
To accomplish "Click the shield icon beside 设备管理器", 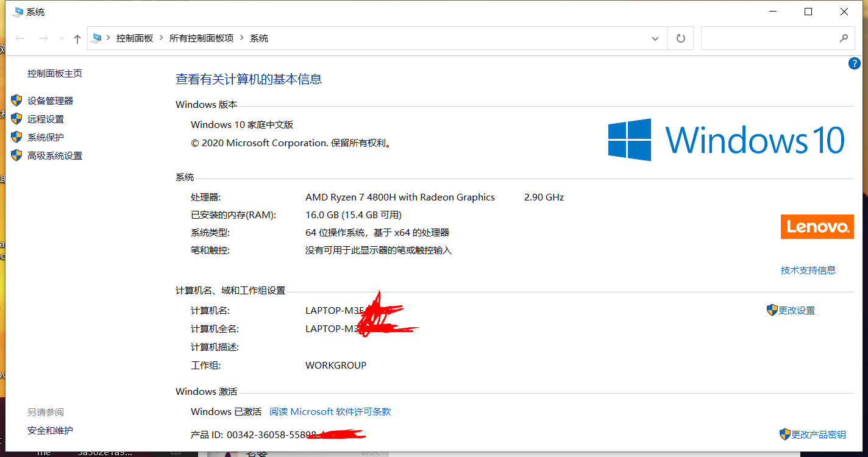I will click(x=16, y=101).
